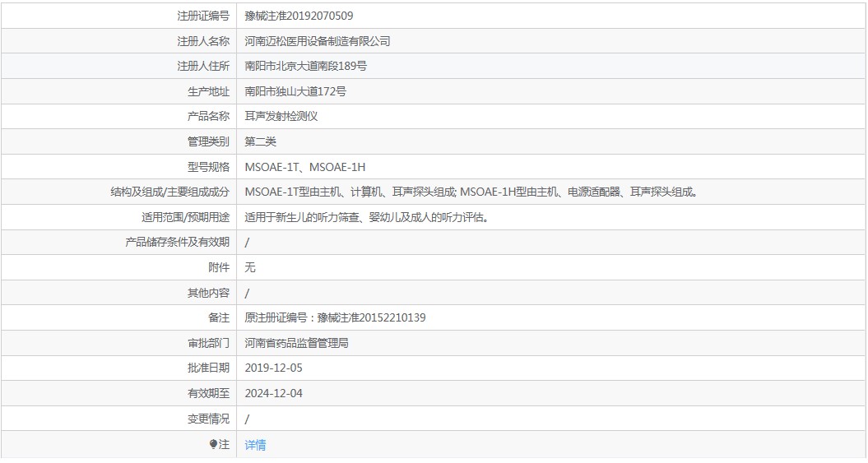Image resolution: width=868 pixels, height=463 pixels.
Task: Select the model value MSOAE-1T、MSOAE-1H
Action: [305, 167]
